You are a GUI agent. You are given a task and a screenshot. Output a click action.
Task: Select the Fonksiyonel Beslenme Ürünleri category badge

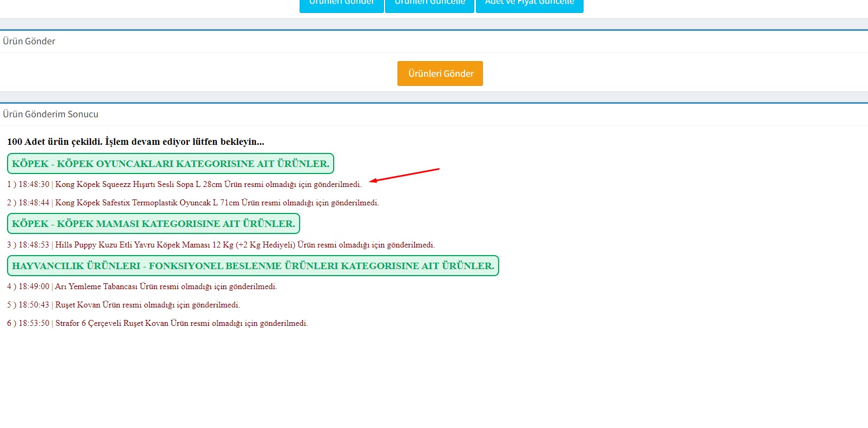tap(253, 266)
